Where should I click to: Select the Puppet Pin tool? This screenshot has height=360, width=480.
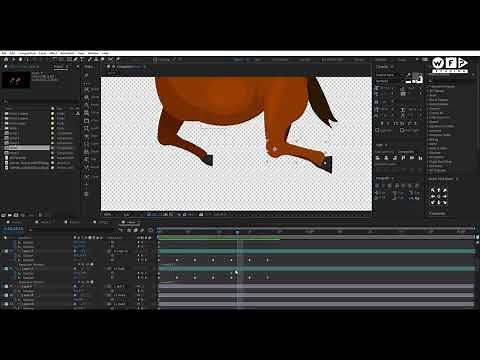pos(118,60)
